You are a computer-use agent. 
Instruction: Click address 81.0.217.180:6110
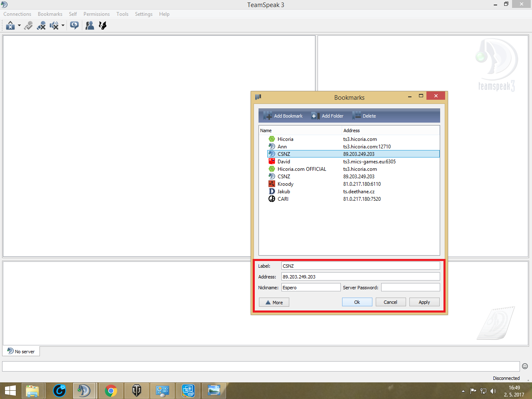pyautogui.click(x=362, y=184)
